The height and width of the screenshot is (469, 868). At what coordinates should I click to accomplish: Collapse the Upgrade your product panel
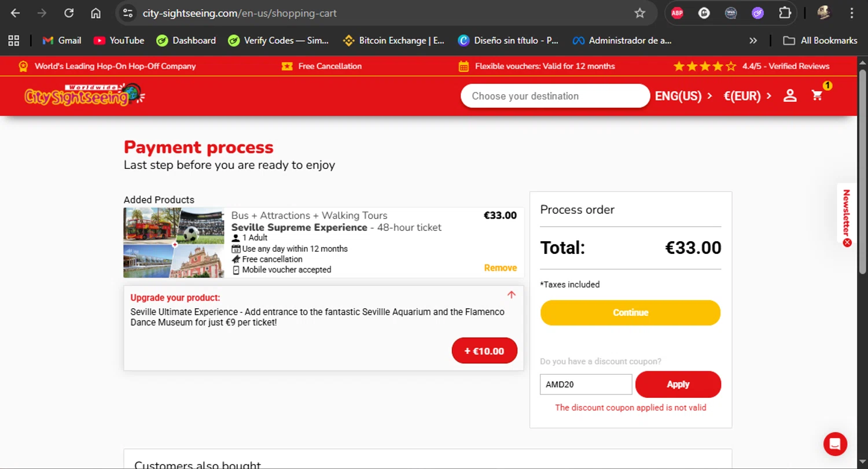511,294
